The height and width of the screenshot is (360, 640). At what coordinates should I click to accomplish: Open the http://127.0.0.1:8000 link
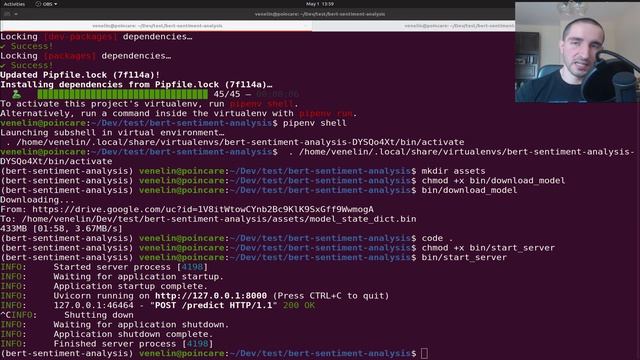[x=211, y=296]
